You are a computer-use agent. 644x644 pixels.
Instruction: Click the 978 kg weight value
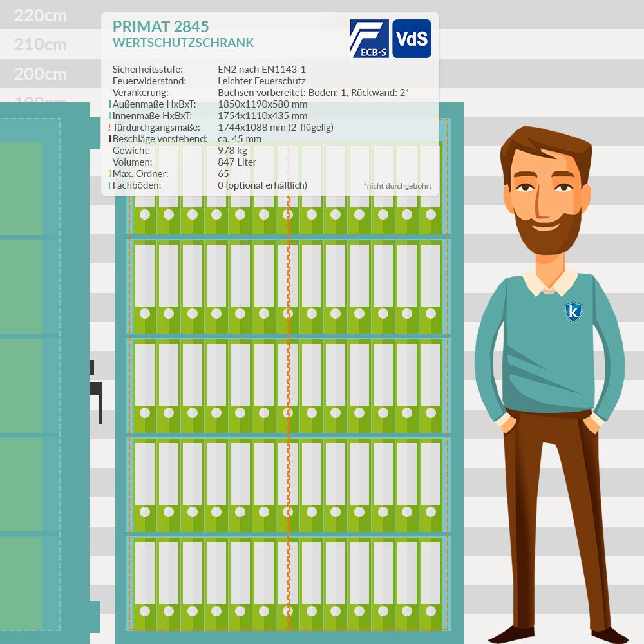click(x=232, y=151)
